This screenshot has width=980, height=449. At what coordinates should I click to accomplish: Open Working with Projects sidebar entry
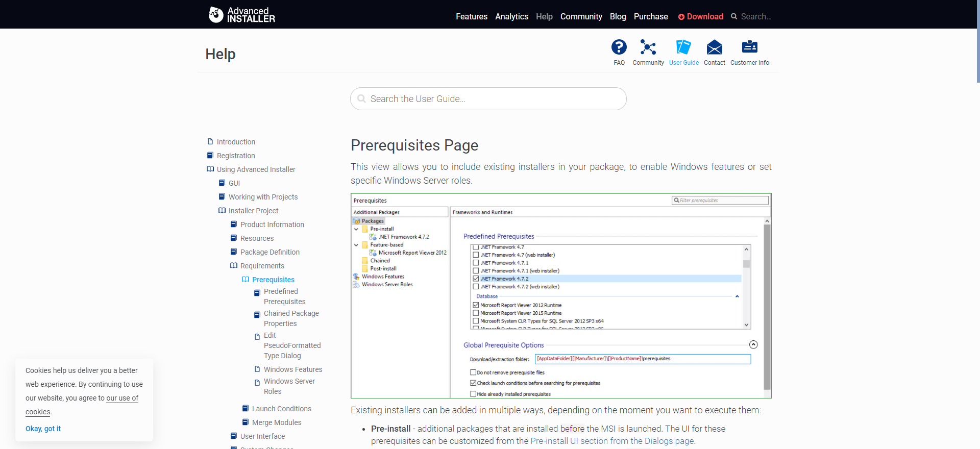pos(263,197)
